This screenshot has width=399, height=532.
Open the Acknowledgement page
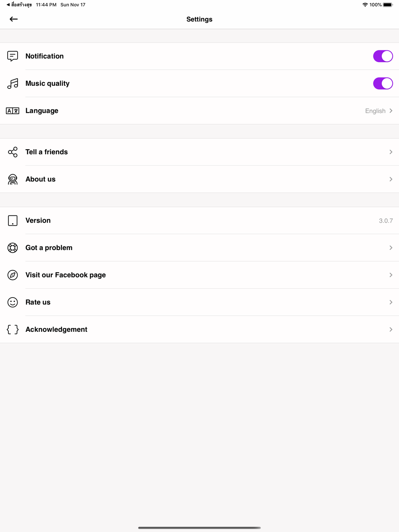tap(57, 329)
